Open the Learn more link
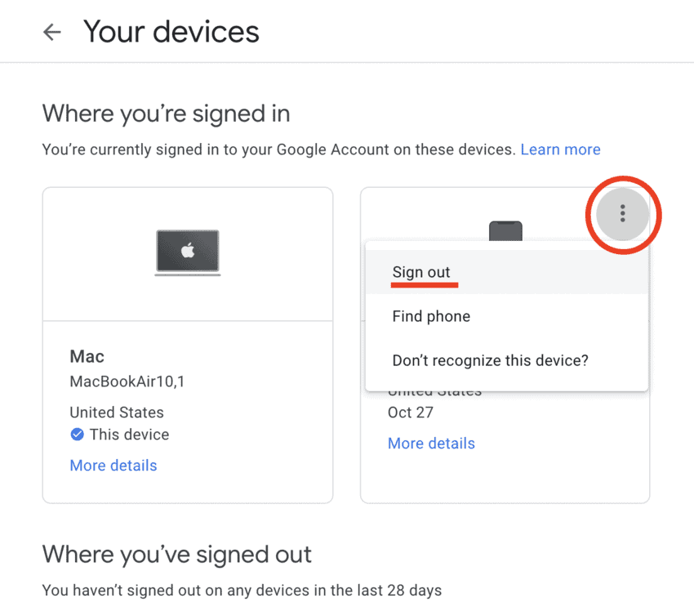The image size is (694, 616). pos(561,150)
